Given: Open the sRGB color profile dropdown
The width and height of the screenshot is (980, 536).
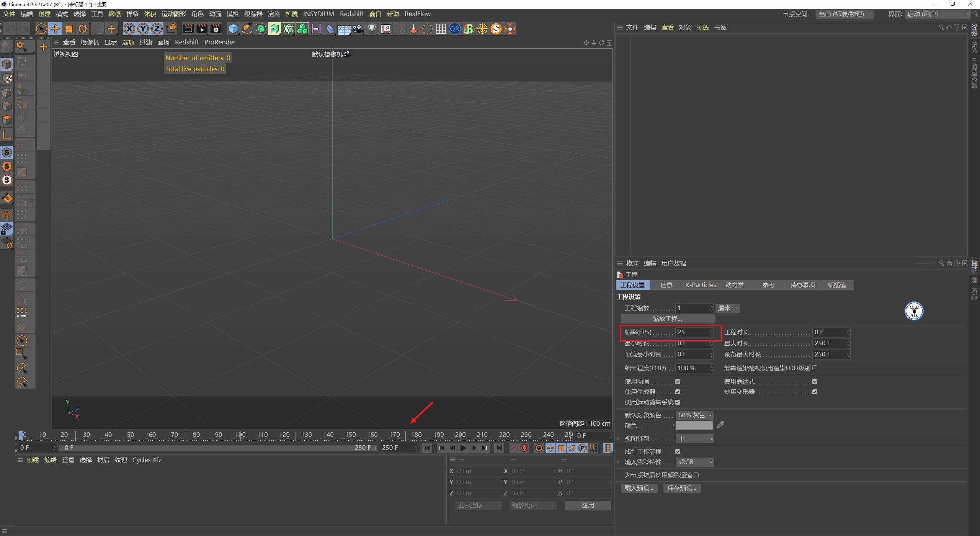Looking at the screenshot, I should 695,462.
